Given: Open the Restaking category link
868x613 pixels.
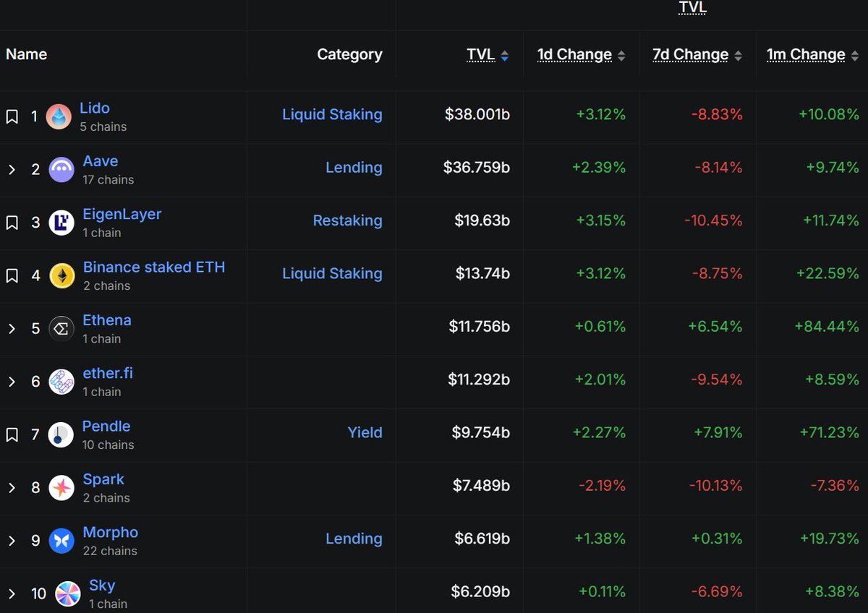Looking at the screenshot, I should [x=347, y=220].
